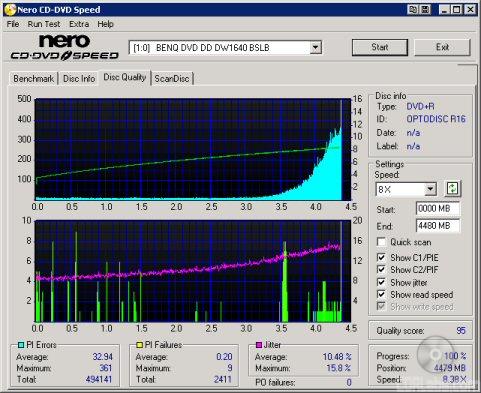Click the Nero disc icon in title bar
Viewport: 481px width, 393px height.
[x=10, y=9]
